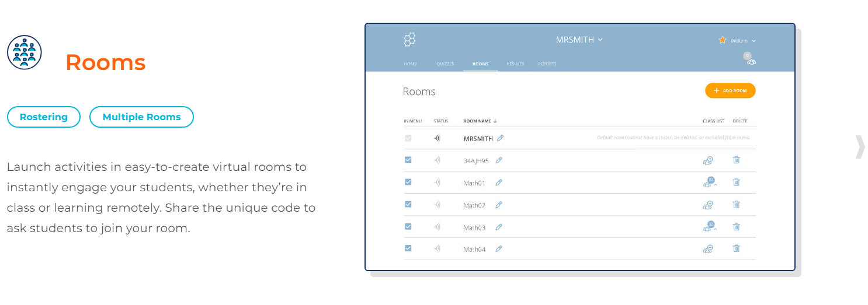This screenshot has height=305, width=868.
Task: Click the IN MENU column header
Action: click(412, 121)
